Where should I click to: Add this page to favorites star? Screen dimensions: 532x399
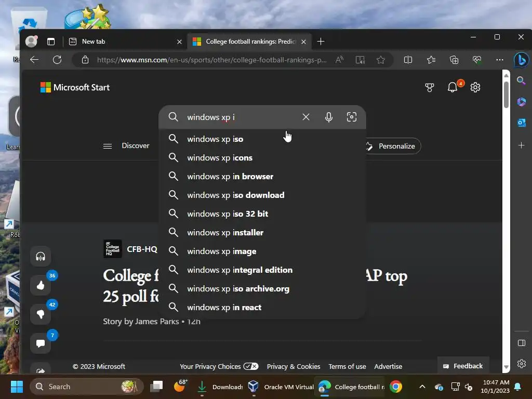coord(381,60)
